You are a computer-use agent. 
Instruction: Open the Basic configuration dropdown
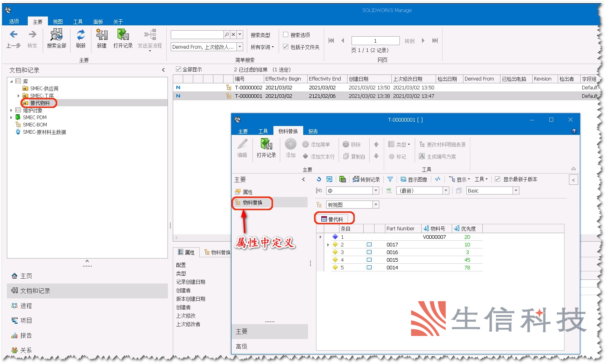[516, 190]
